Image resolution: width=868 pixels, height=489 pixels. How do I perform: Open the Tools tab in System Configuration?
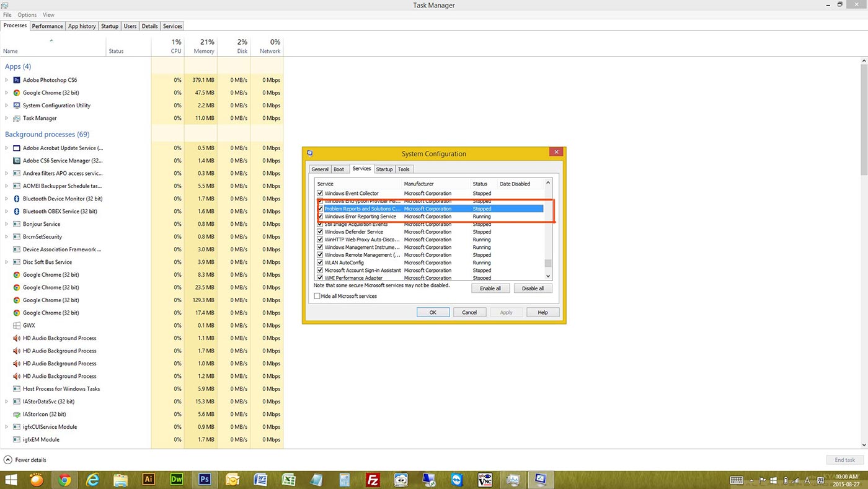[404, 169]
